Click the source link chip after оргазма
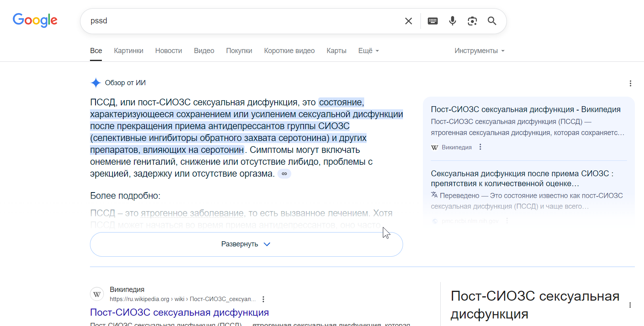The width and height of the screenshot is (644, 326). tap(284, 173)
